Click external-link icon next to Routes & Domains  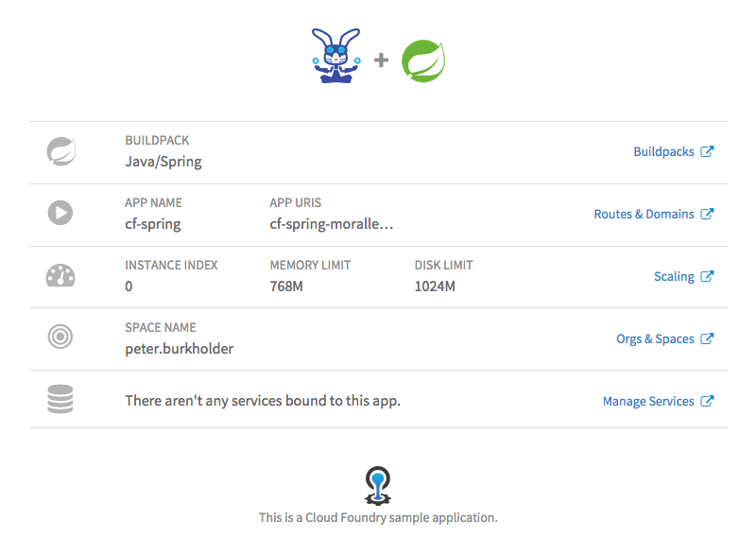(707, 214)
